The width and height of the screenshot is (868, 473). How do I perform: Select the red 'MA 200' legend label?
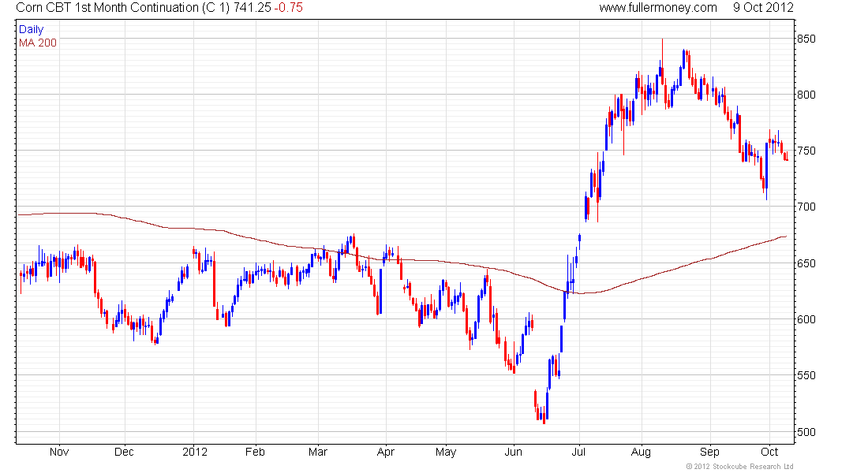click(x=38, y=43)
